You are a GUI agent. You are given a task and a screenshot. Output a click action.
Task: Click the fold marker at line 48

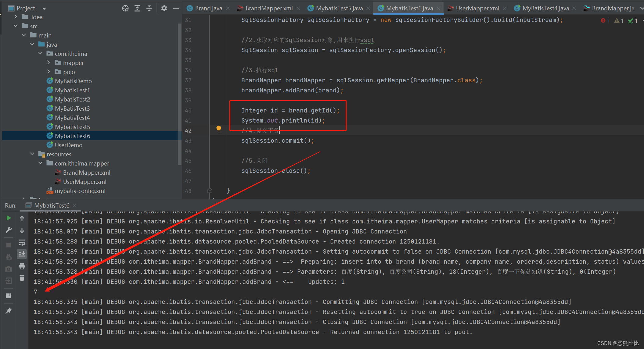210,191
